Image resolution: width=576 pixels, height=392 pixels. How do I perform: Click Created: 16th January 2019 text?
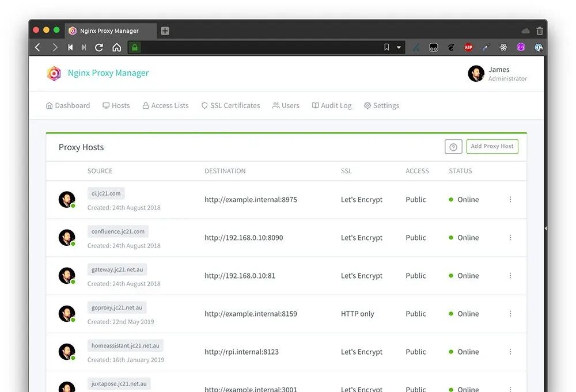[126, 360]
